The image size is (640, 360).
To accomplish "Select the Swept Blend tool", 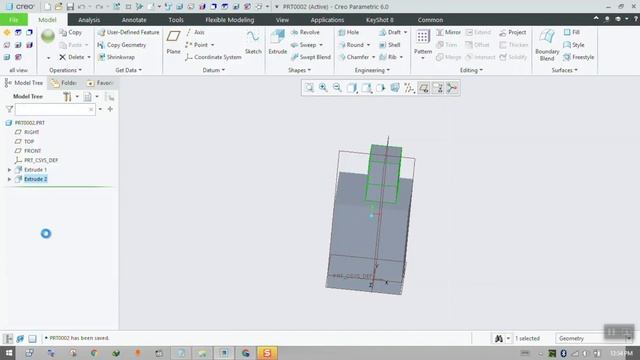I will click(311, 57).
